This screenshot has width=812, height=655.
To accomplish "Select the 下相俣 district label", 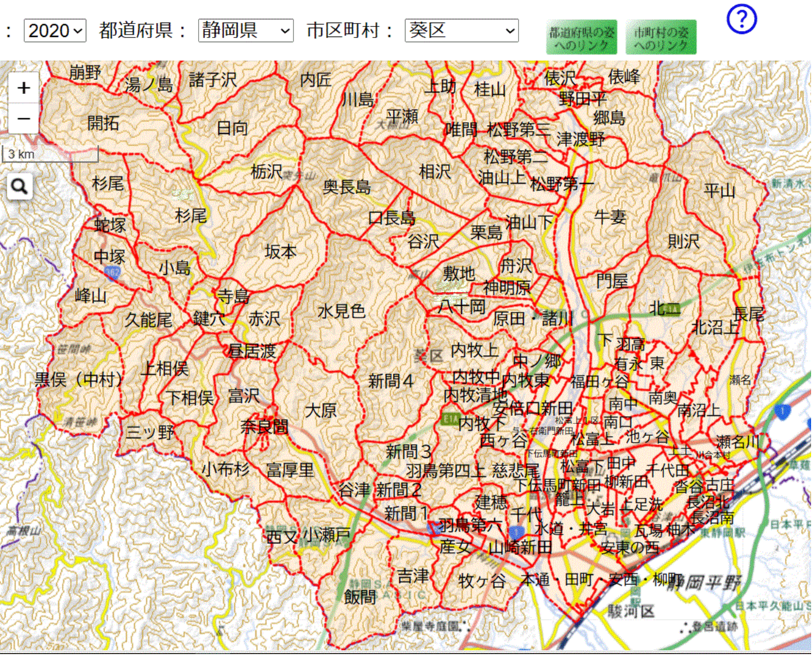I will click(x=190, y=398).
